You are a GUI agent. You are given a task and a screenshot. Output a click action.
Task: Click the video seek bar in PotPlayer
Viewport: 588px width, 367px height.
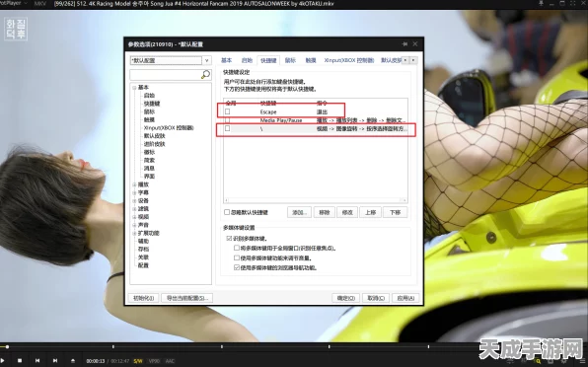click(x=294, y=346)
